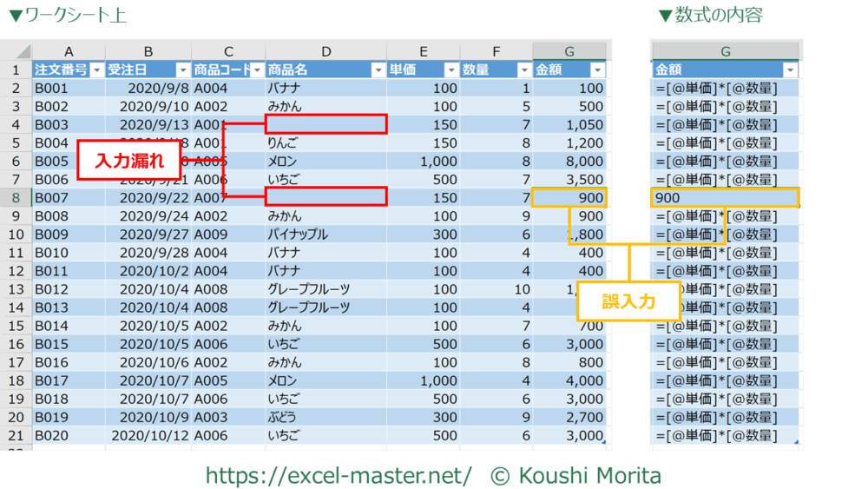Image resolution: width=868 pixels, height=489 pixels.
Task: Open the 注文番号 filter dropdown
Action: pos(96,70)
